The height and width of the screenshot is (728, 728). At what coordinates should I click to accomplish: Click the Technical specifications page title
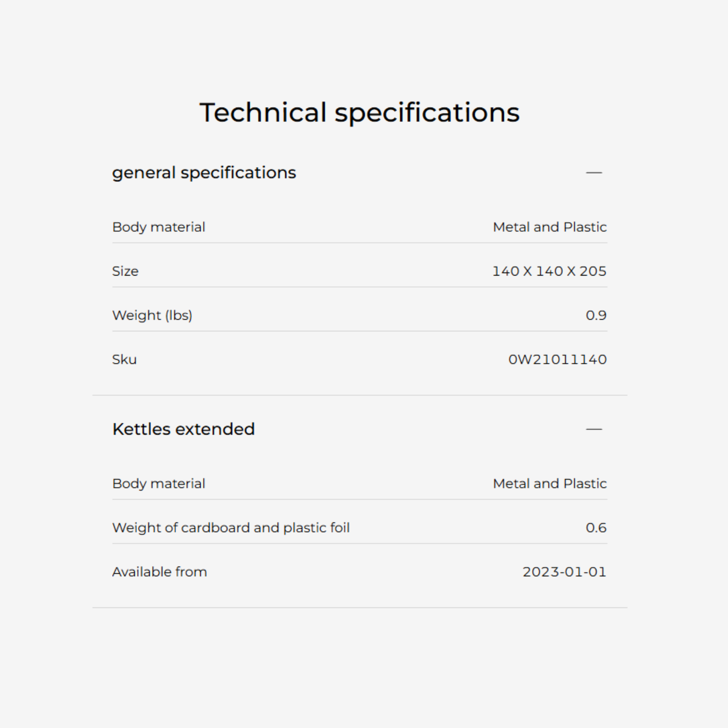(359, 112)
